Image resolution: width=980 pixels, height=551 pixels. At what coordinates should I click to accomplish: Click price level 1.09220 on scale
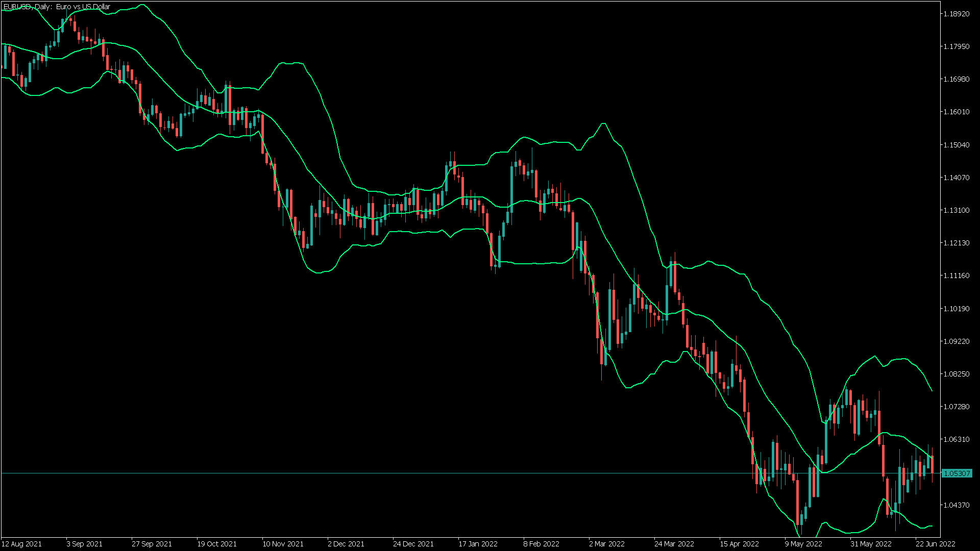pyautogui.click(x=957, y=341)
